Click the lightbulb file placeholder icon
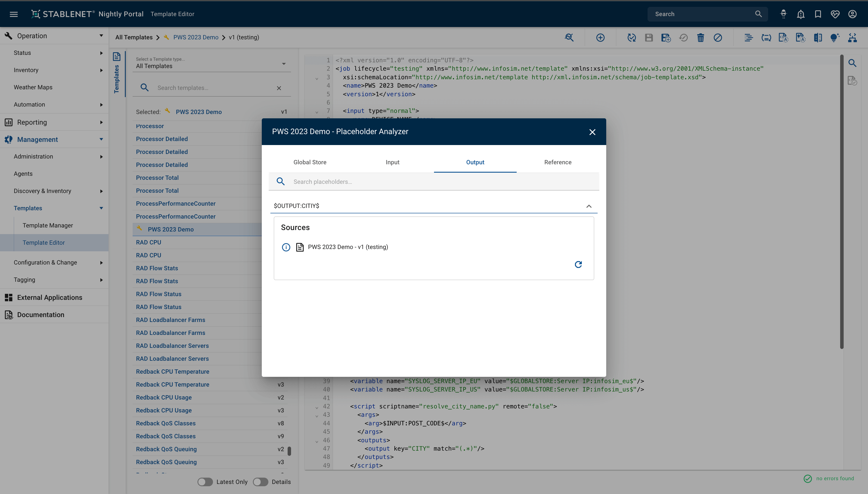 tap(801, 37)
